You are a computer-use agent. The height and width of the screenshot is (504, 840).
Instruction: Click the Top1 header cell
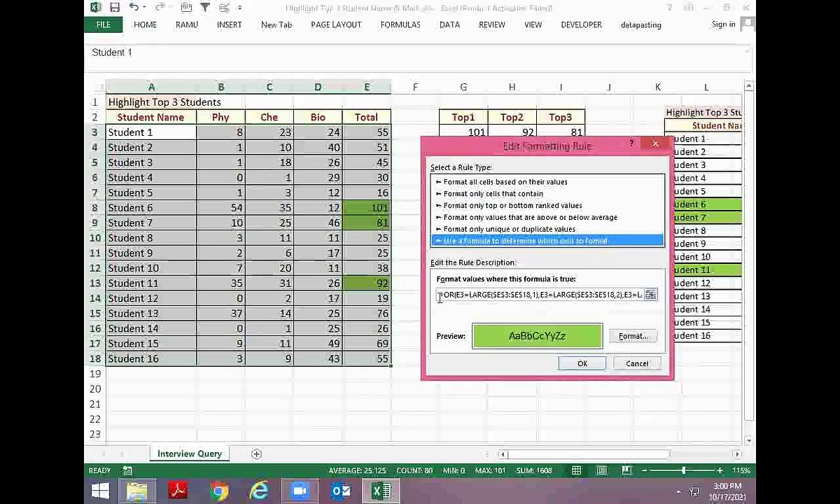pyautogui.click(x=463, y=118)
